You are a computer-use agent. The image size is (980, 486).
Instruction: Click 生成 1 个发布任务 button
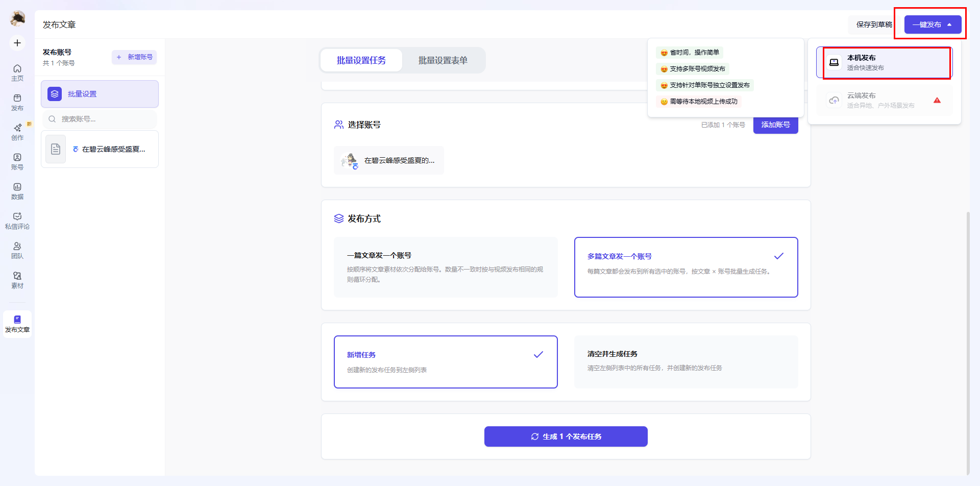(x=566, y=436)
